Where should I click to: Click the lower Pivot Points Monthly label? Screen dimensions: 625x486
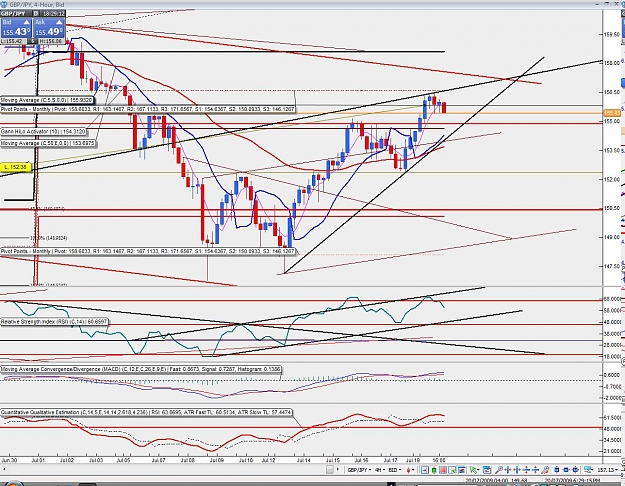tap(148, 252)
